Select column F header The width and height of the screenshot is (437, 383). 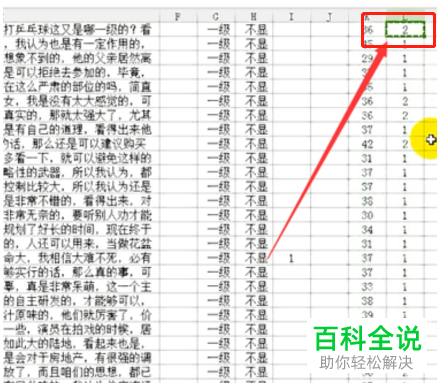point(178,16)
